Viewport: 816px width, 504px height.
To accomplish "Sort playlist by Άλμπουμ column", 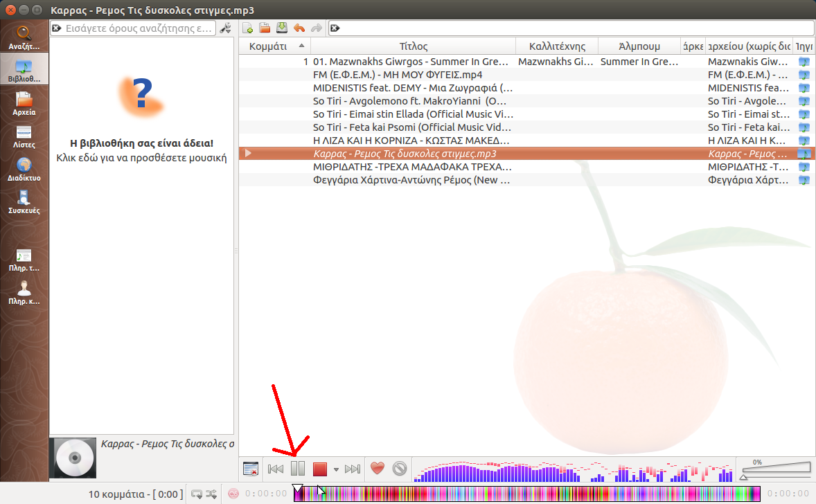I will 639,46.
